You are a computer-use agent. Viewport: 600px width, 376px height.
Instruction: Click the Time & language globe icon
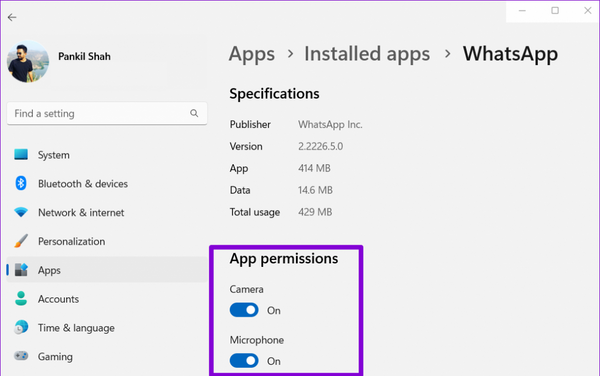pyautogui.click(x=21, y=327)
